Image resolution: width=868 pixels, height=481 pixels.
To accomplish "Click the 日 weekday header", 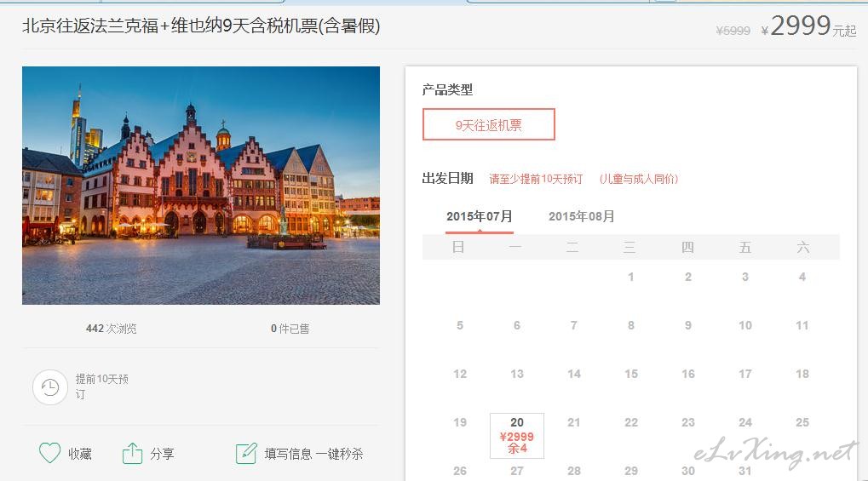I will point(458,247).
